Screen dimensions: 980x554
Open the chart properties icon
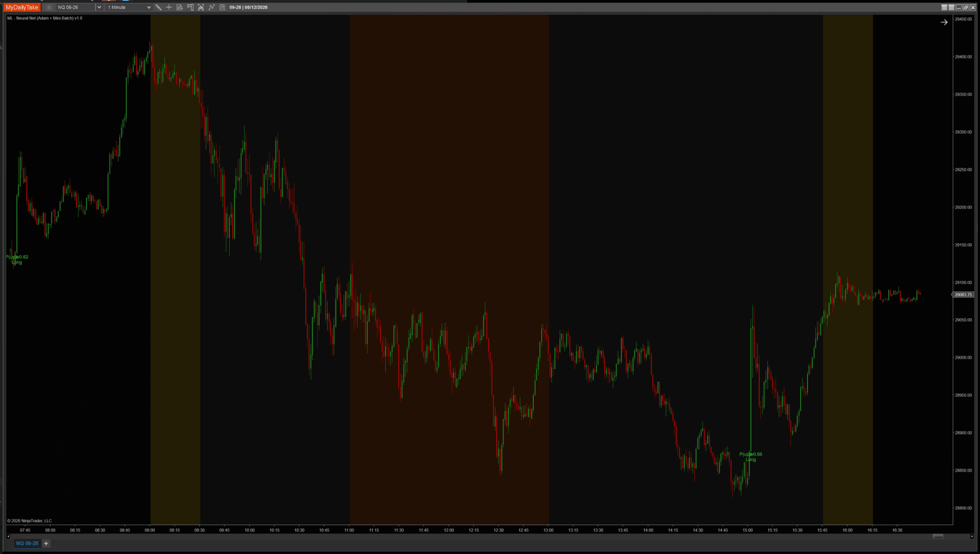click(x=222, y=7)
